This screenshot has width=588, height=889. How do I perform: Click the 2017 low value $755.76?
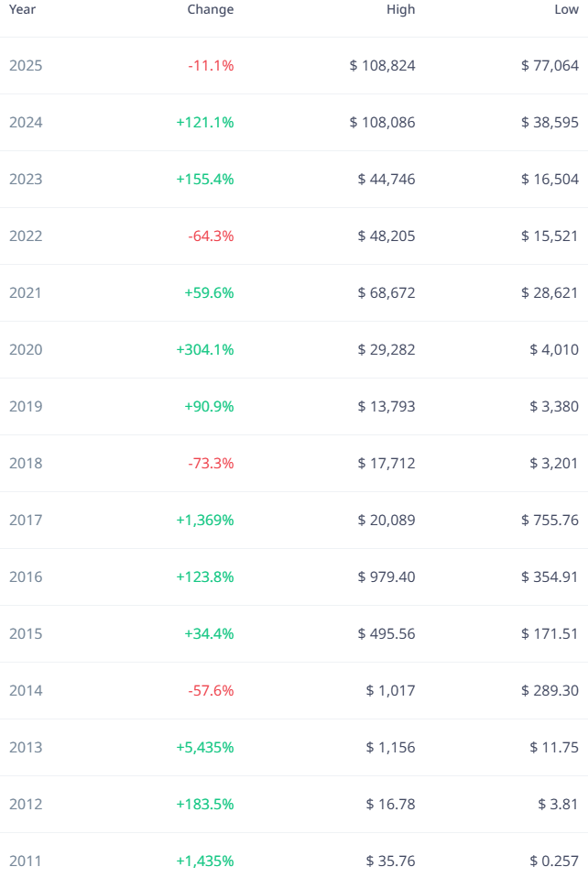[550, 520]
